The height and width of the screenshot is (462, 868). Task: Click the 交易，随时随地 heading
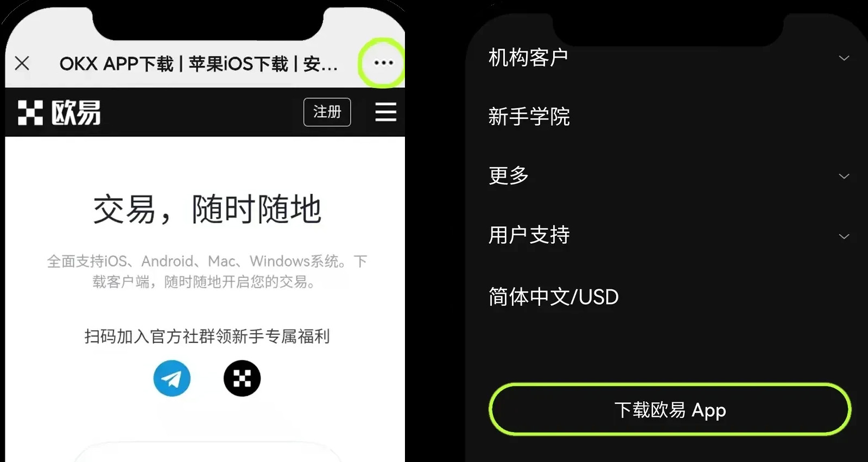point(207,210)
